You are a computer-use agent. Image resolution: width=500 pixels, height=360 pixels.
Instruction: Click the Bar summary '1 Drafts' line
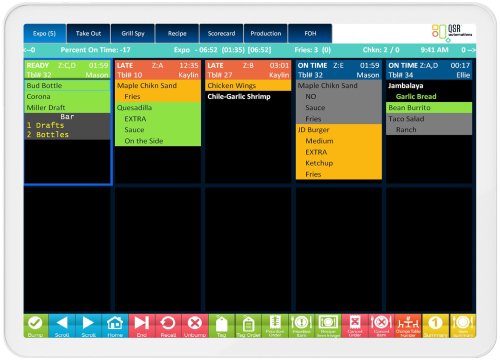tap(45, 125)
